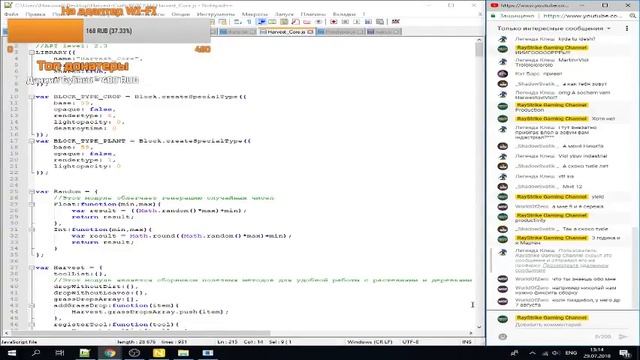Open the emoji picker in chat
This screenshot has width=640, height=360.
[502, 337]
